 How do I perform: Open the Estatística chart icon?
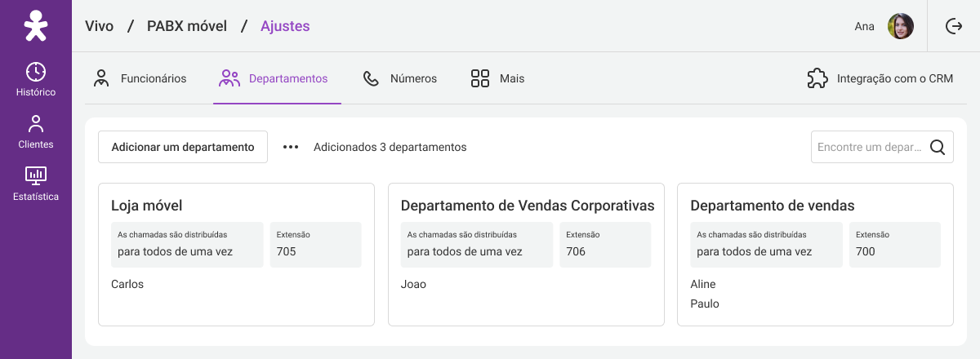[x=36, y=175]
